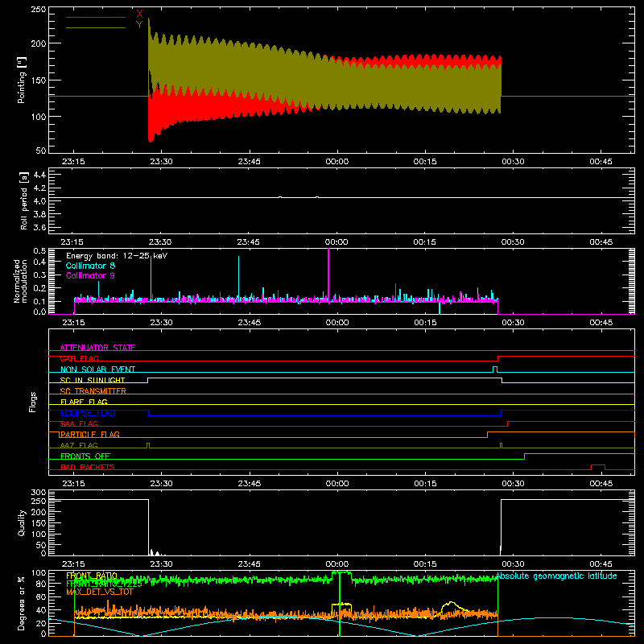Click the yellow SC_IN_SUNLIGHT rise near 23:28
Viewport: 644px width, 644px height.
point(148,380)
